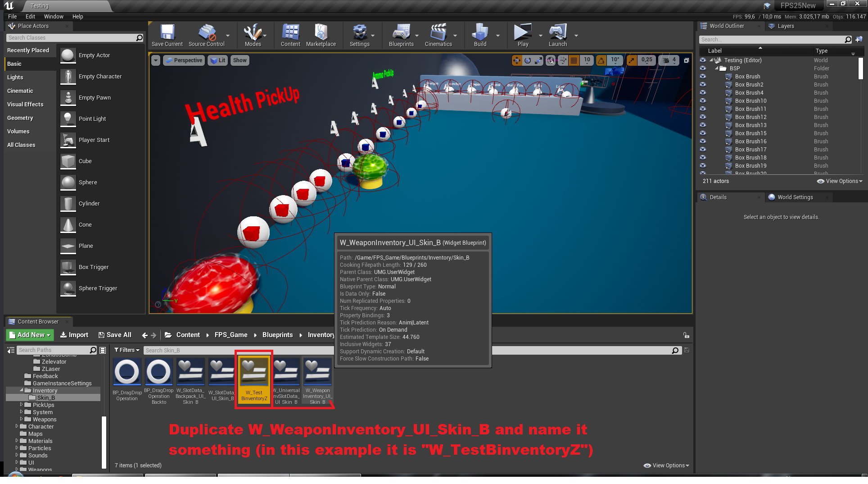868x484 pixels.
Task: Open the Filters dropdown in Content Browser
Action: (127, 350)
